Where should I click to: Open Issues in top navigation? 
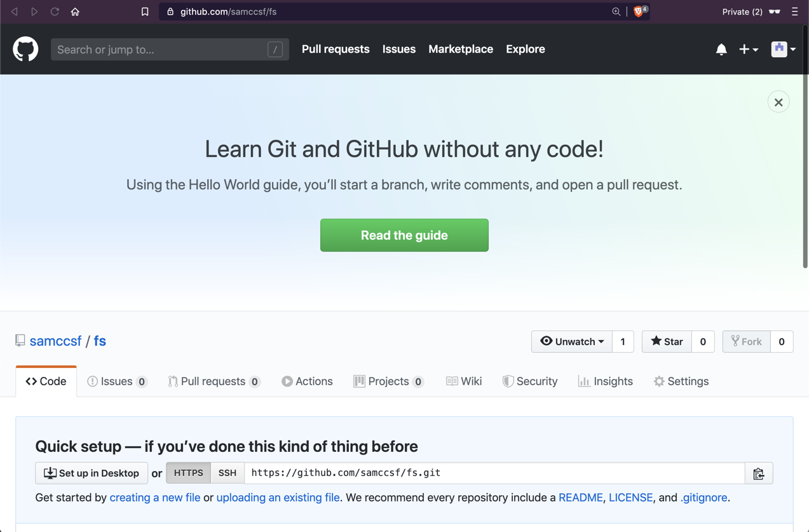(x=399, y=49)
